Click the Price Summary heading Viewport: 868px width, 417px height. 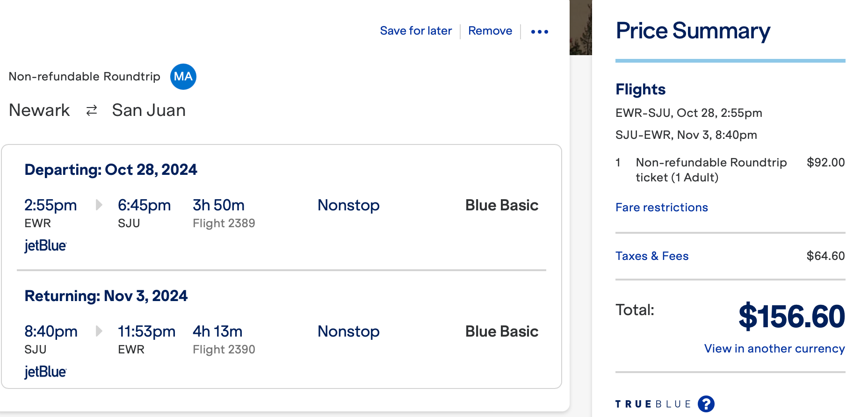(x=693, y=30)
